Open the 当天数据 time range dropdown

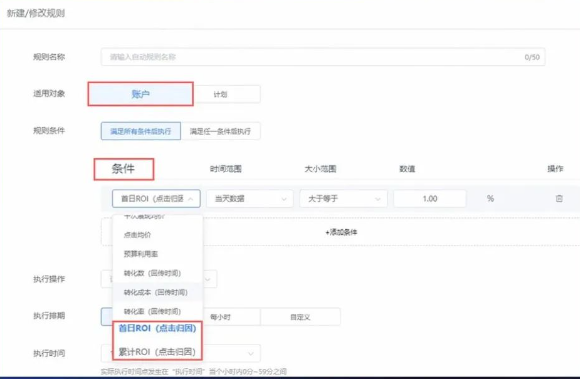click(x=250, y=199)
